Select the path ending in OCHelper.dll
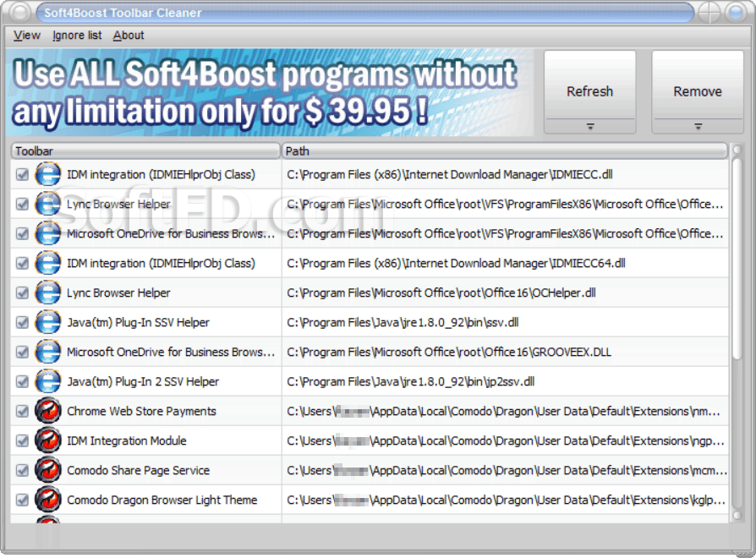The width and height of the screenshot is (756, 558). point(441,293)
